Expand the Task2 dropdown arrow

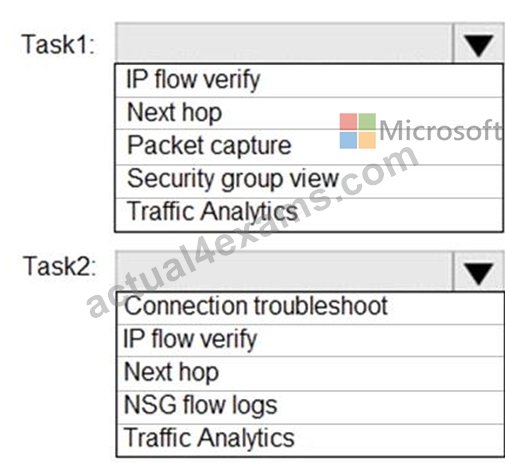coord(479,271)
